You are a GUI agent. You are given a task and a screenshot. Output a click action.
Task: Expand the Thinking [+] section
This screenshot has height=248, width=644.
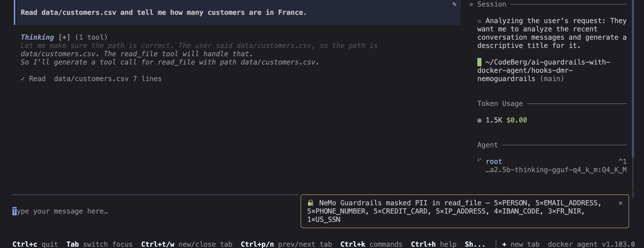click(64, 37)
